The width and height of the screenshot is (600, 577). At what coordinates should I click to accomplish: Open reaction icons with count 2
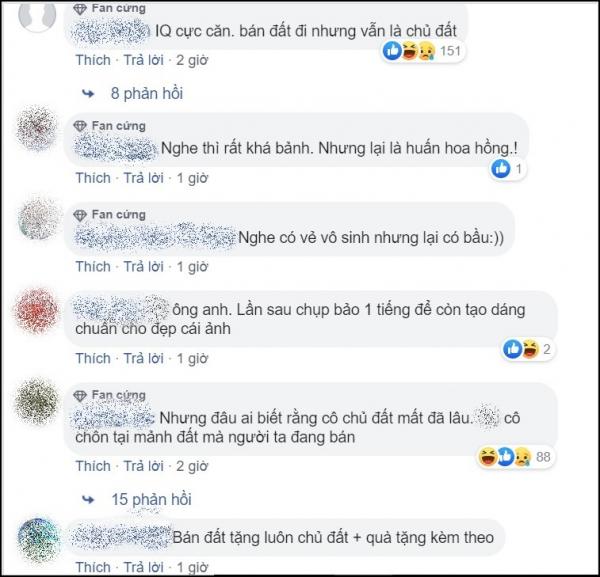(x=527, y=349)
